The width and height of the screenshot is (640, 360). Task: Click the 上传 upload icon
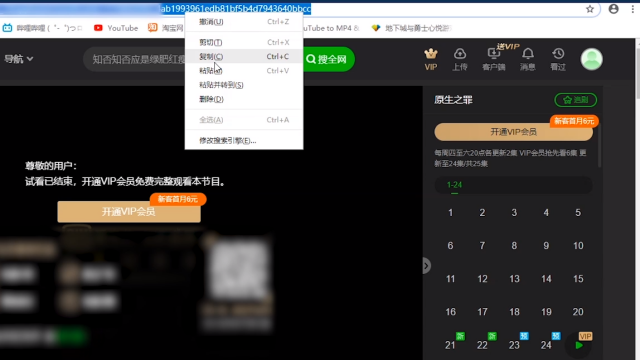[x=460, y=59]
